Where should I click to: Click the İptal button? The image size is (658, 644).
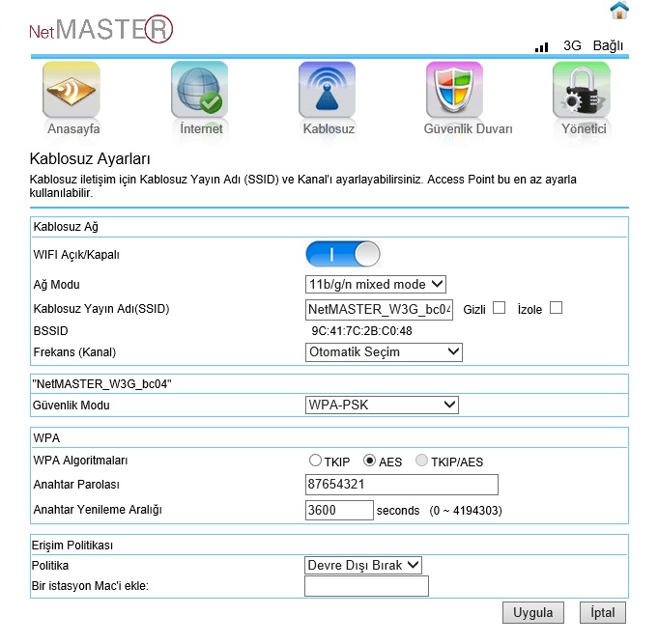(603, 612)
